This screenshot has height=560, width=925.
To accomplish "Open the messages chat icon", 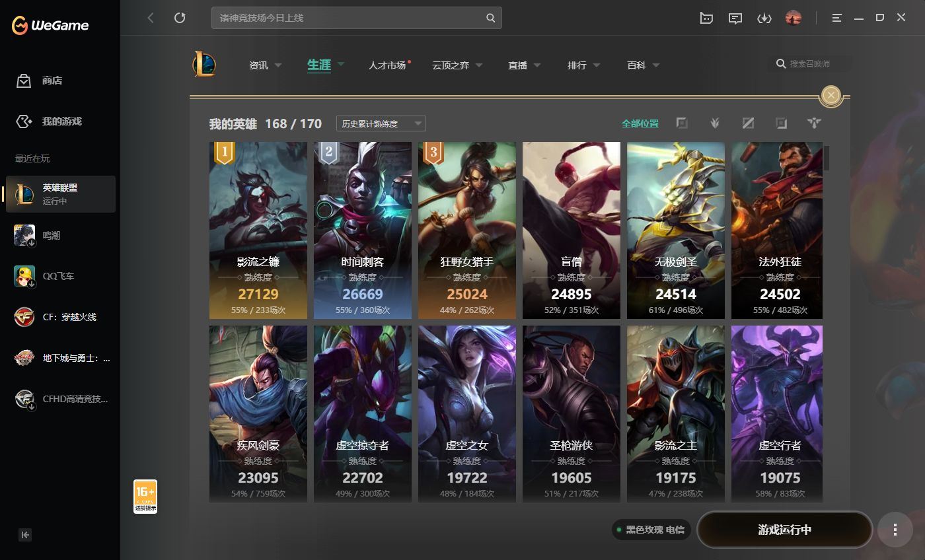I will point(735,18).
